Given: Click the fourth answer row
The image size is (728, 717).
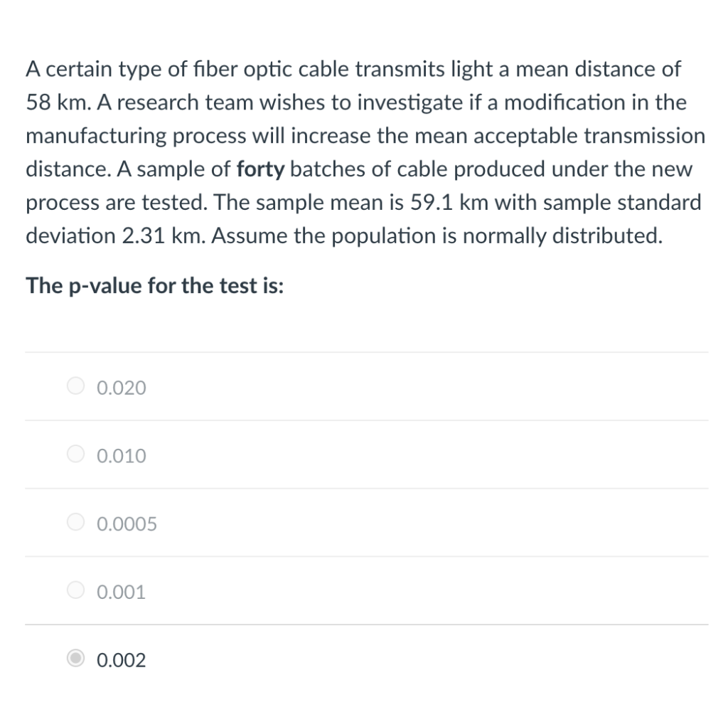Looking at the screenshot, I should (x=355, y=590).
